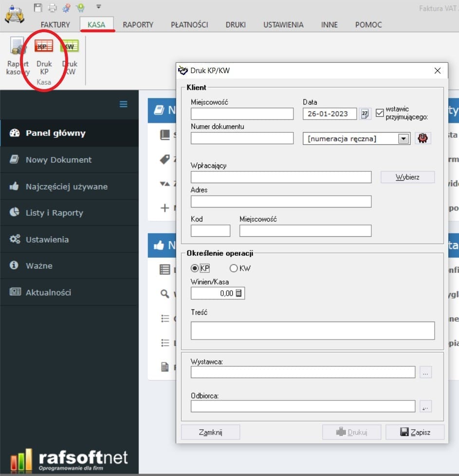Toggle the wstawić przyjmującego checkbox
459x476 pixels.
[380, 113]
